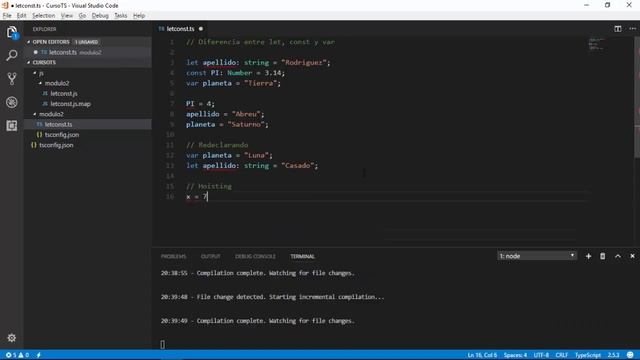Collapse the js folder in explorer

click(35, 73)
